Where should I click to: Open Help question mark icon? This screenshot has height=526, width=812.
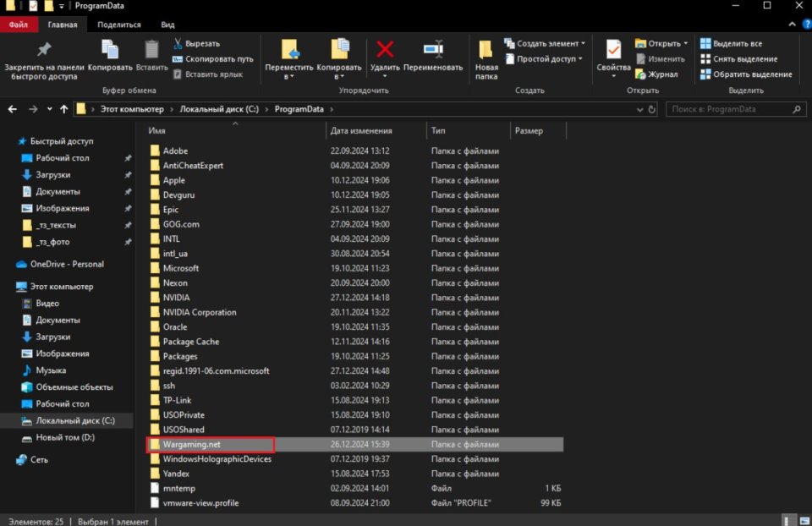[x=807, y=24]
